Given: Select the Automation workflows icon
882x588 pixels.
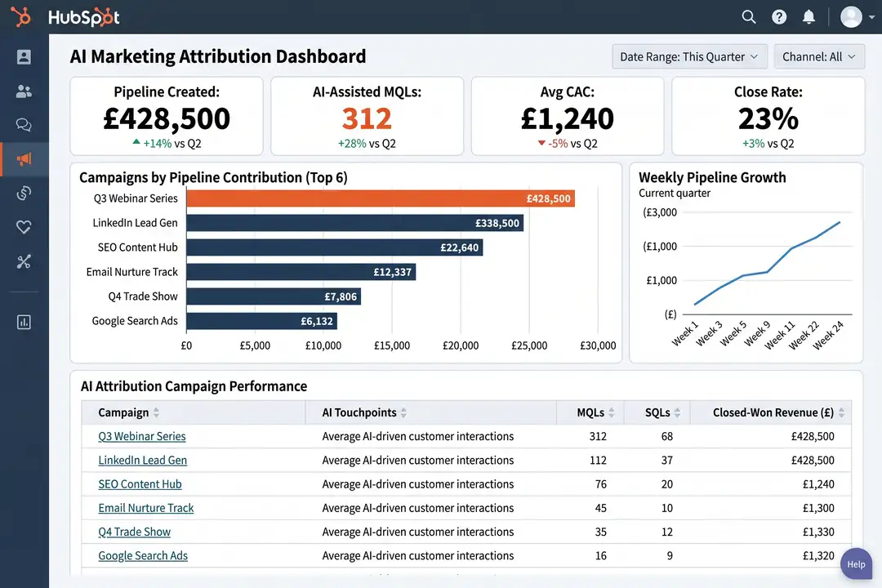Looking at the screenshot, I should click(x=23, y=193).
